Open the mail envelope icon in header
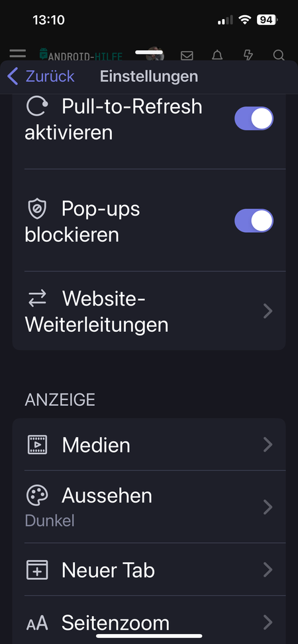The image size is (298, 644). (x=187, y=56)
